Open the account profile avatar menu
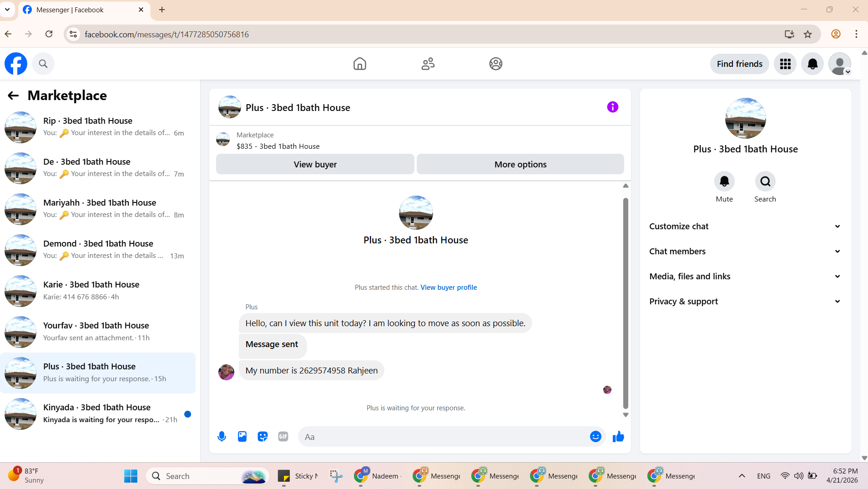Viewport: 868px width, 489px height. (x=840, y=64)
